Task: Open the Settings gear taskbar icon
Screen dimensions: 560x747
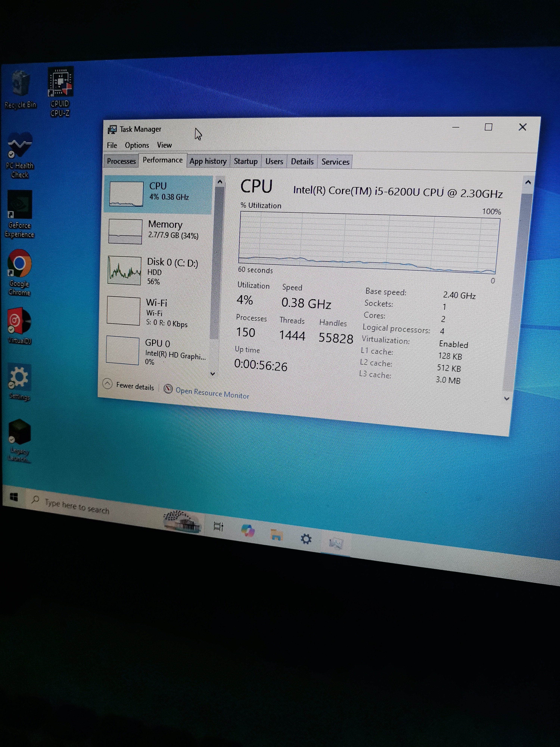Action: point(306,539)
